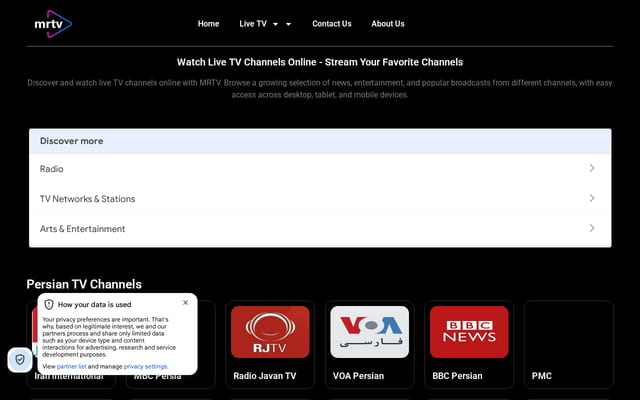This screenshot has width=640, height=400.
Task: Click the chevron beside Arts & Entertainment
Action: (591, 228)
